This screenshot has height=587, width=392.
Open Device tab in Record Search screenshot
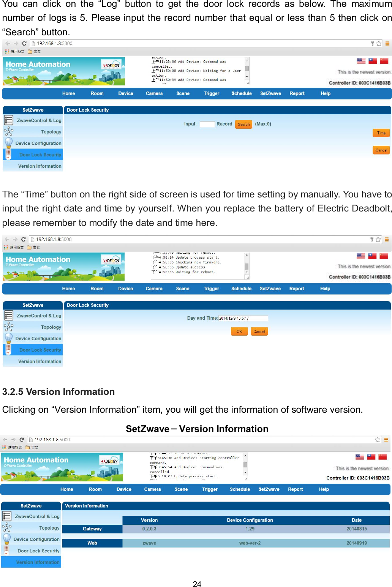(126, 93)
